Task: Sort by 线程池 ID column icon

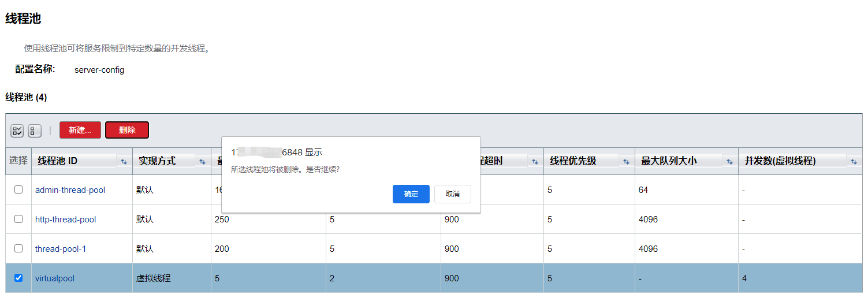Action: 124,162
